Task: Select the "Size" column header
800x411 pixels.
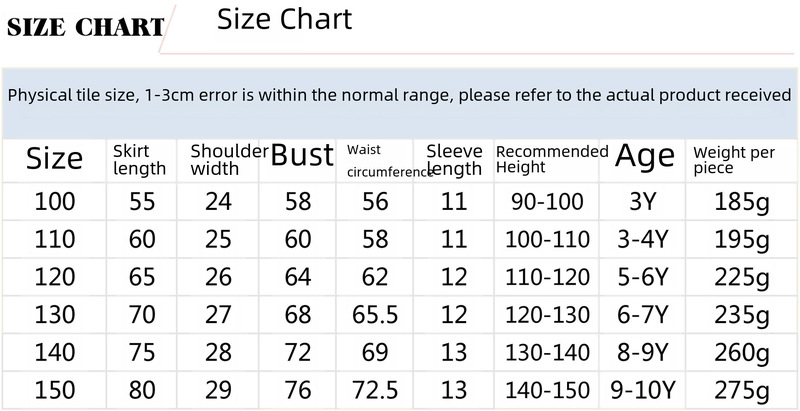Action: [x=54, y=158]
